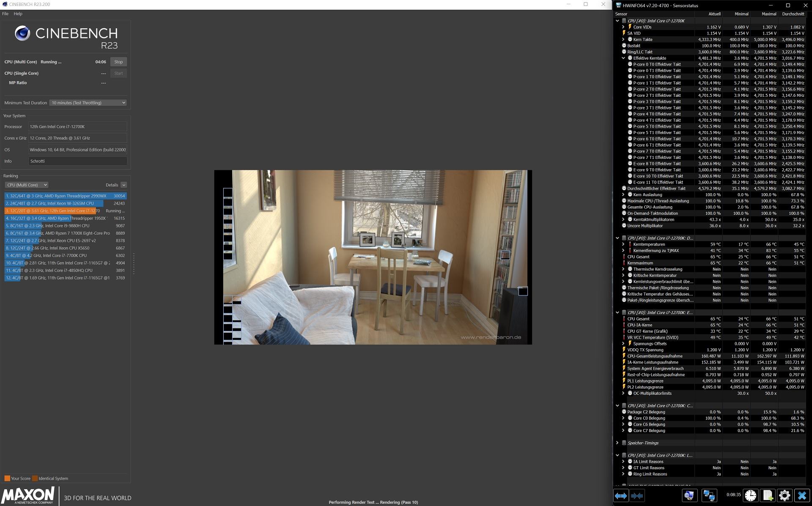Screen dimensions: 812x506
Task: Expand the Ring Limit Reasons row
Action: pos(623,474)
